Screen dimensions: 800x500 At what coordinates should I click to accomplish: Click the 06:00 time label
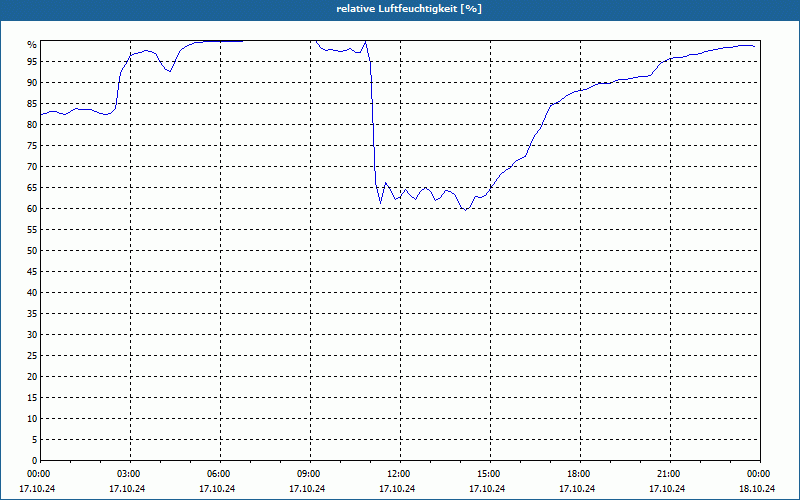(220, 474)
